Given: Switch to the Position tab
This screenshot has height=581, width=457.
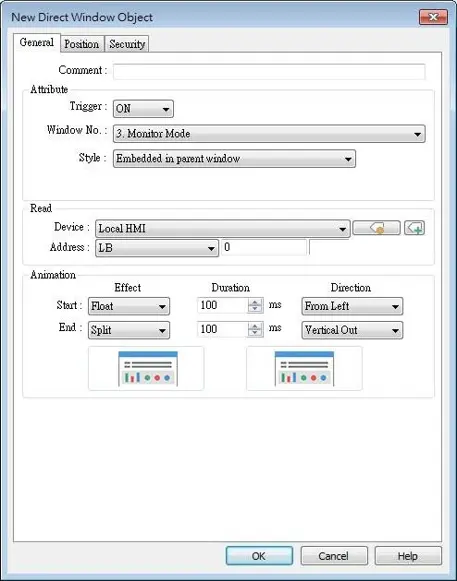Looking at the screenshot, I should coord(82,44).
